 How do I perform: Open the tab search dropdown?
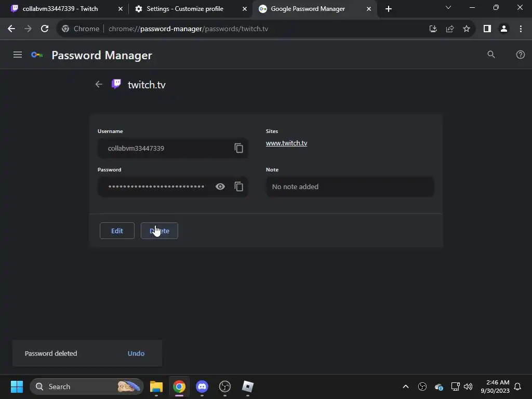pyautogui.click(x=448, y=7)
